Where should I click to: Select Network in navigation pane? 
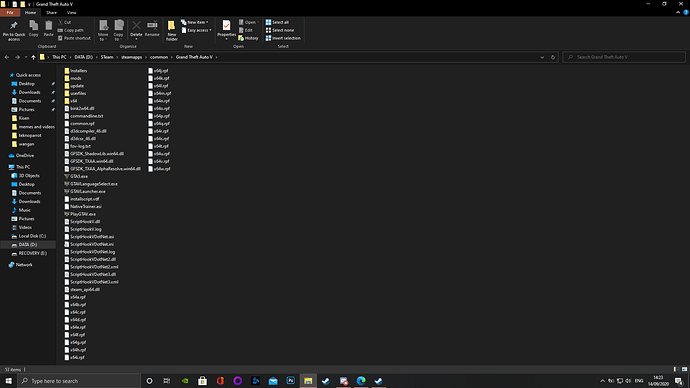click(24, 265)
